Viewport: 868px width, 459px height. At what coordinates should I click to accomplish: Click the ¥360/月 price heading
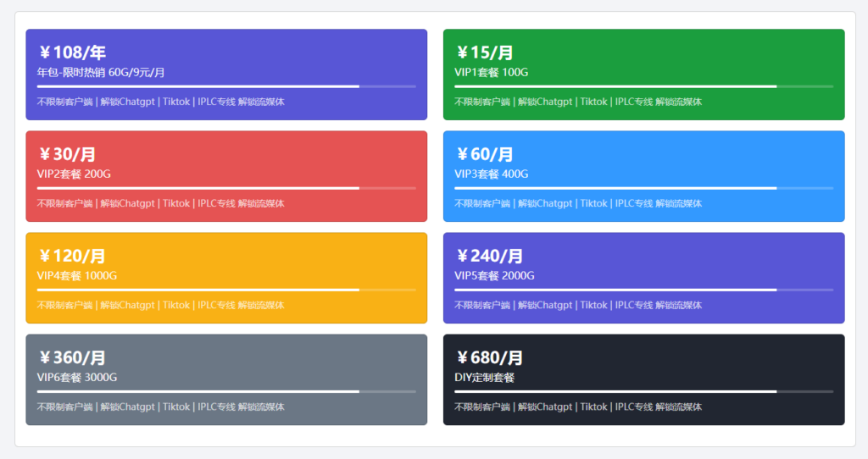tap(72, 357)
